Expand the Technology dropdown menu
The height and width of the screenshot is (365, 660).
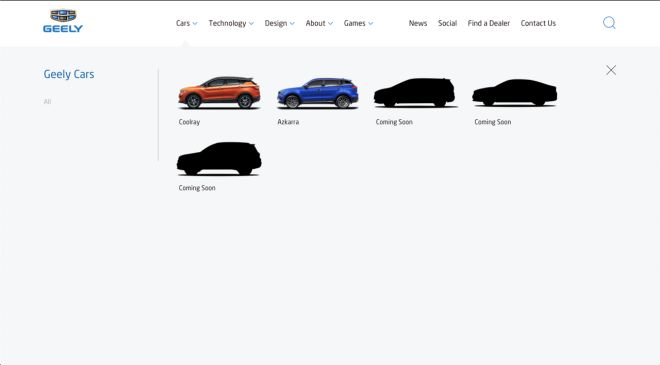click(x=231, y=23)
